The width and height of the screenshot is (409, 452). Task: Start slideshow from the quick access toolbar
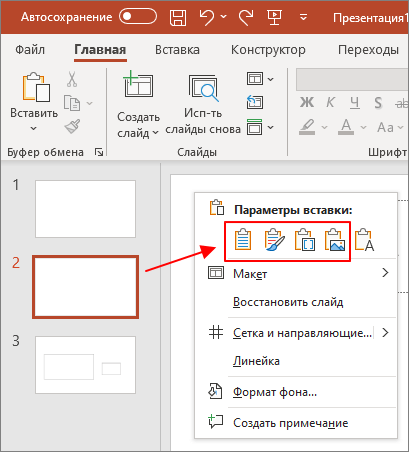point(274,17)
